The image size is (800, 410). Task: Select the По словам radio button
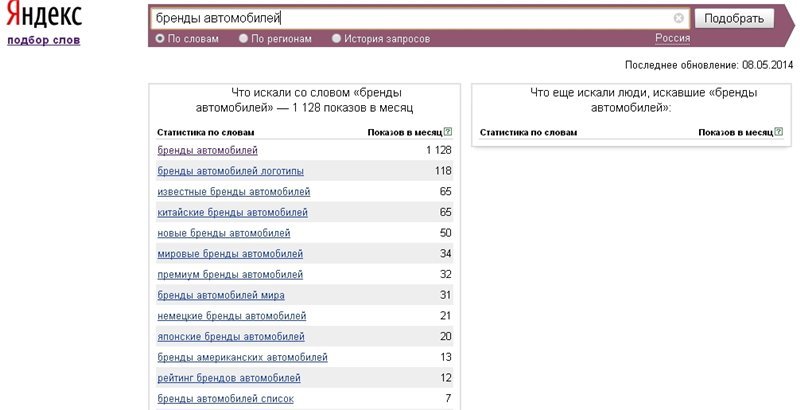(160, 38)
